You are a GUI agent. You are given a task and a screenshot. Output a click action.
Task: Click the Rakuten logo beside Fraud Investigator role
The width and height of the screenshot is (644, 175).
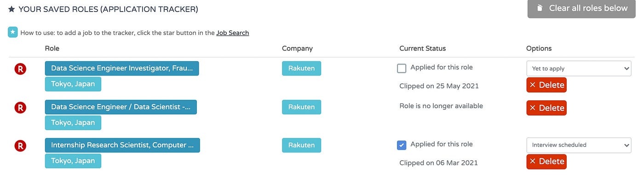pyautogui.click(x=20, y=69)
